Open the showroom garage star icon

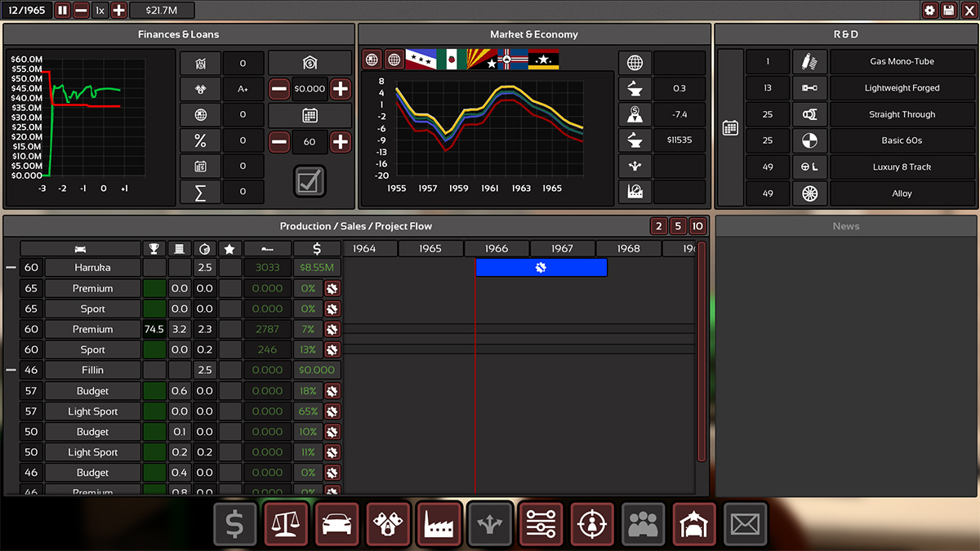point(694,524)
